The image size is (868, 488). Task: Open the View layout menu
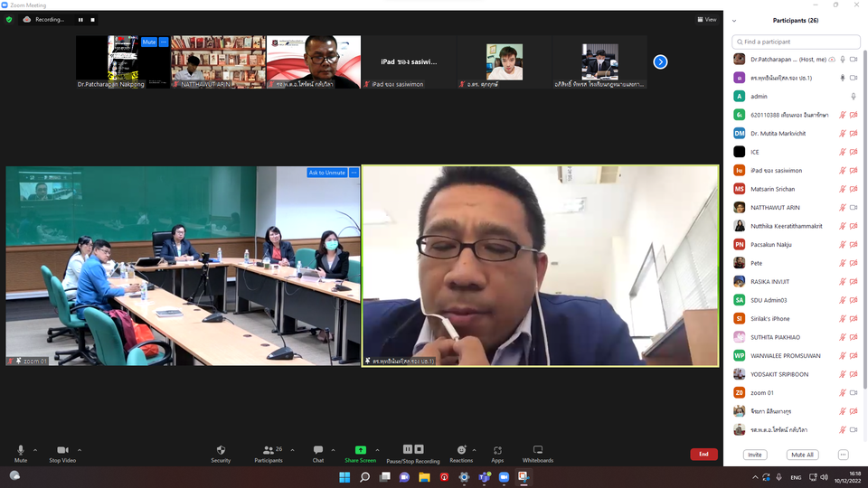[706, 19]
